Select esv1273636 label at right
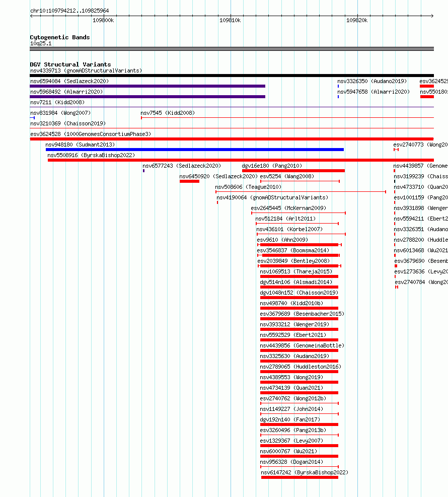Screen dimensions: 448x497 coord(421,271)
